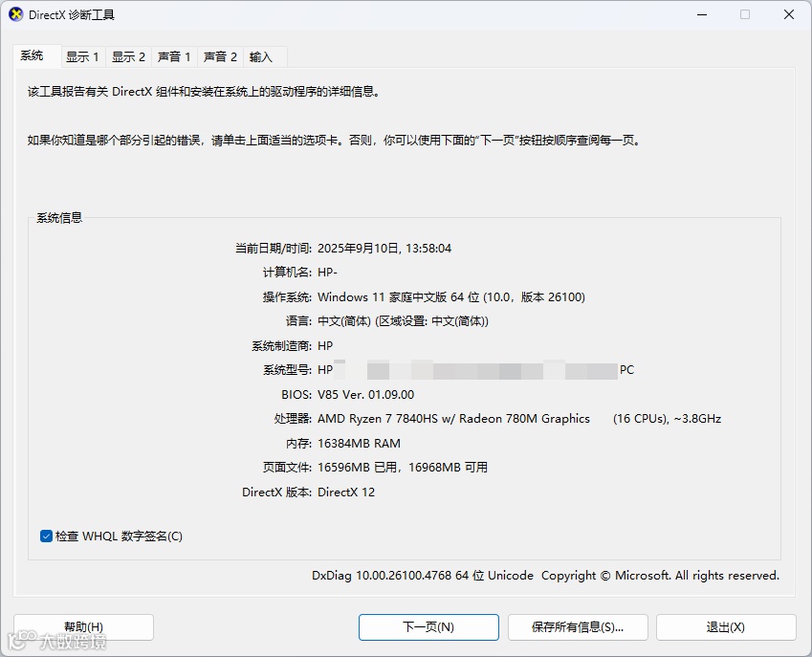
Task: Click the 当前日期/时间 label
Action: [x=273, y=249]
